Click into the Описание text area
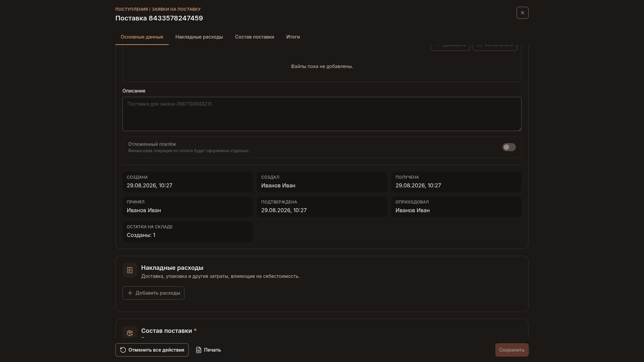This screenshot has width=644, height=362. 322,114
